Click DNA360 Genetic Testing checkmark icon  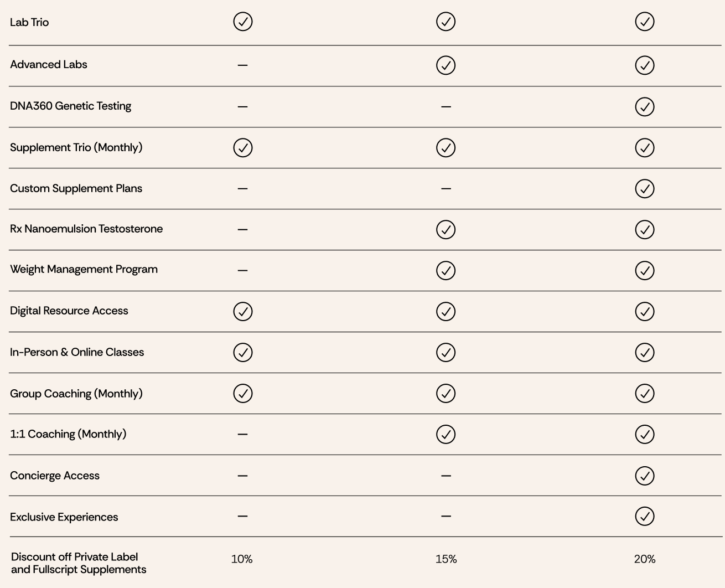pos(644,106)
